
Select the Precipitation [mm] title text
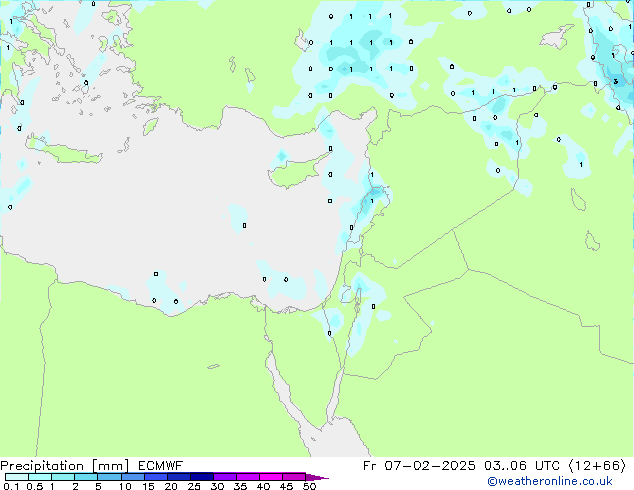[64, 465]
